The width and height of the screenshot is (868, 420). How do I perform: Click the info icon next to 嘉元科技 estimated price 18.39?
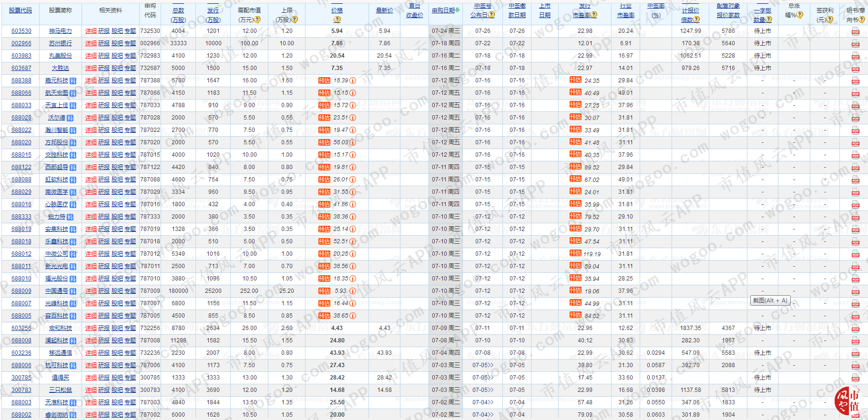pyautogui.click(x=353, y=80)
